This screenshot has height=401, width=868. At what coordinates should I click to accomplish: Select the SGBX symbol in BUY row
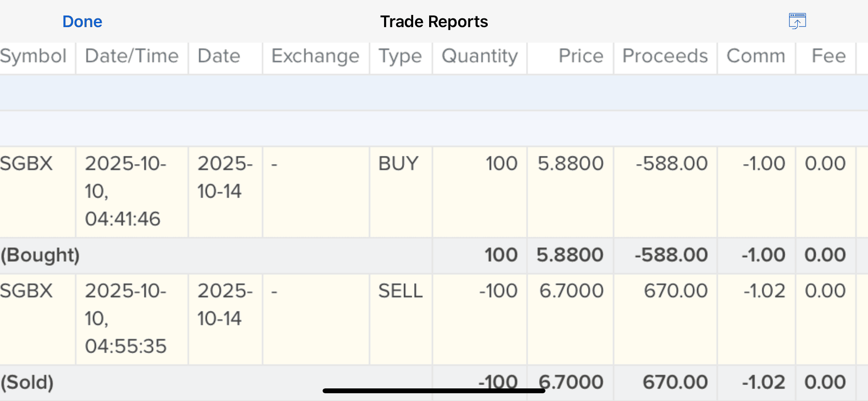click(x=27, y=164)
